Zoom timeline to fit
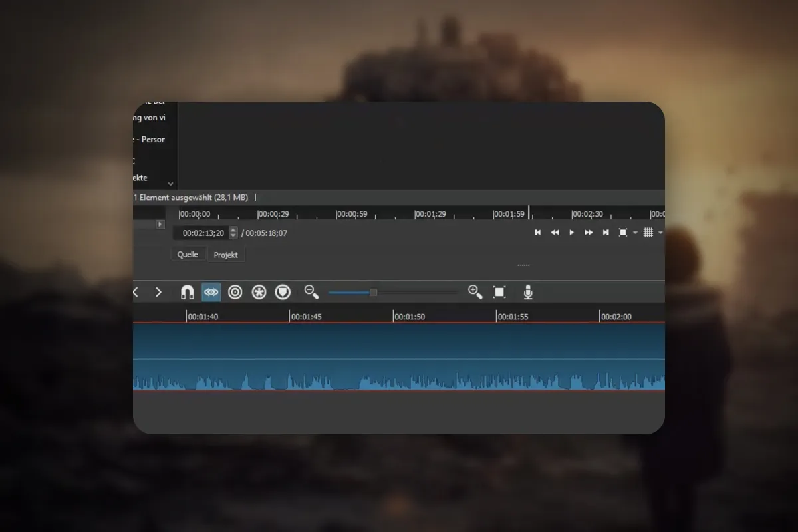This screenshot has width=798, height=532. coord(499,292)
